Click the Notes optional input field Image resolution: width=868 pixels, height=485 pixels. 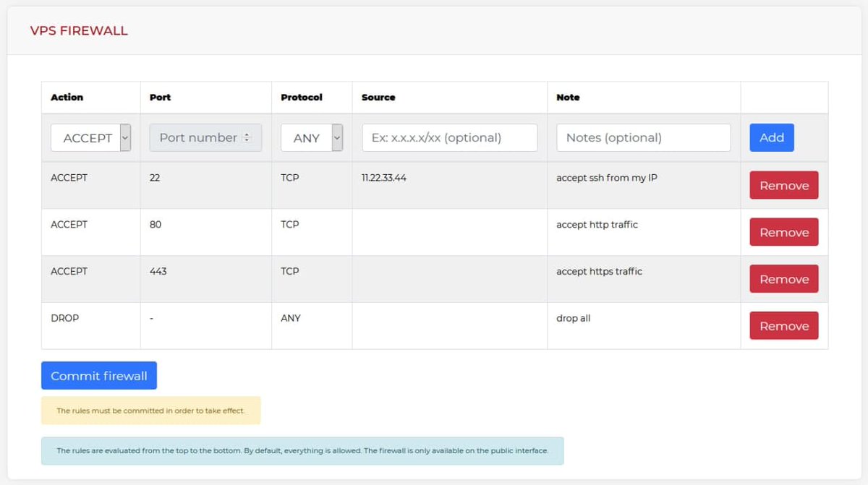click(x=642, y=137)
